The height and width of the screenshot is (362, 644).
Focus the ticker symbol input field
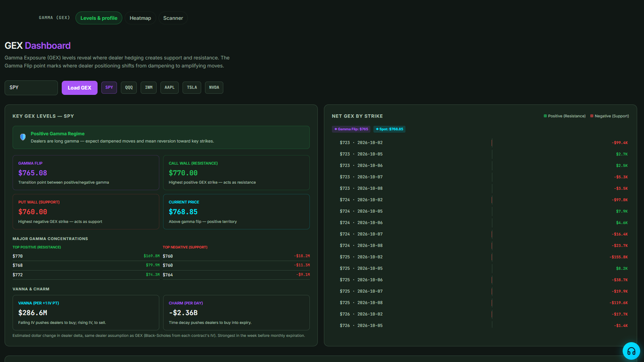point(31,87)
